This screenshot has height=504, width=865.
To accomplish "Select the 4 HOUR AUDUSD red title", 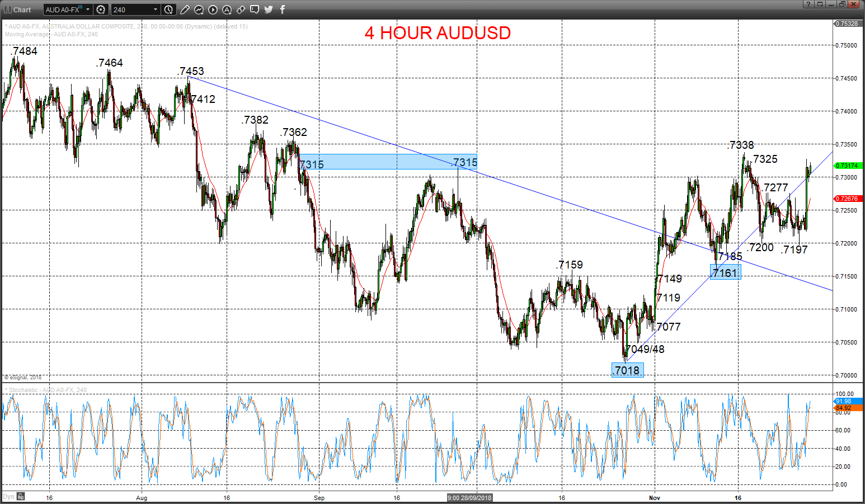I will (438, 33).
